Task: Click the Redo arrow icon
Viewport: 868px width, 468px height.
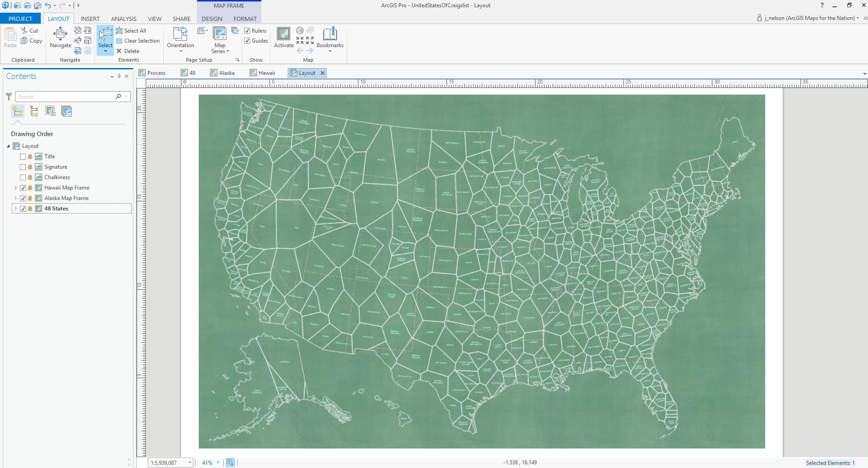Action: [62, 5]
